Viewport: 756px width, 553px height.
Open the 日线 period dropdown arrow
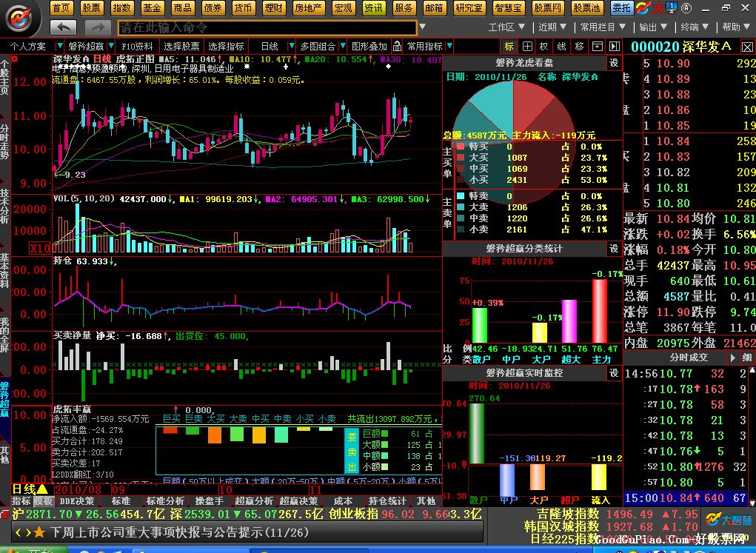click(291, 47)
